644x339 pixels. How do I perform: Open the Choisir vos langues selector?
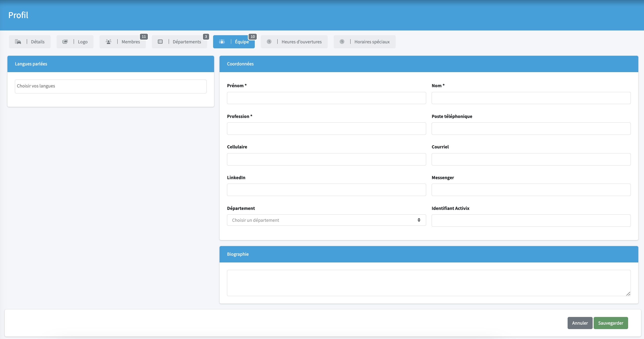pyautogui.click(x=110, y=86)
